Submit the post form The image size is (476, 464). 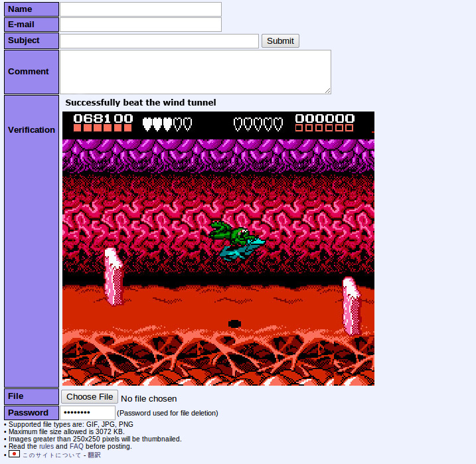280,41
